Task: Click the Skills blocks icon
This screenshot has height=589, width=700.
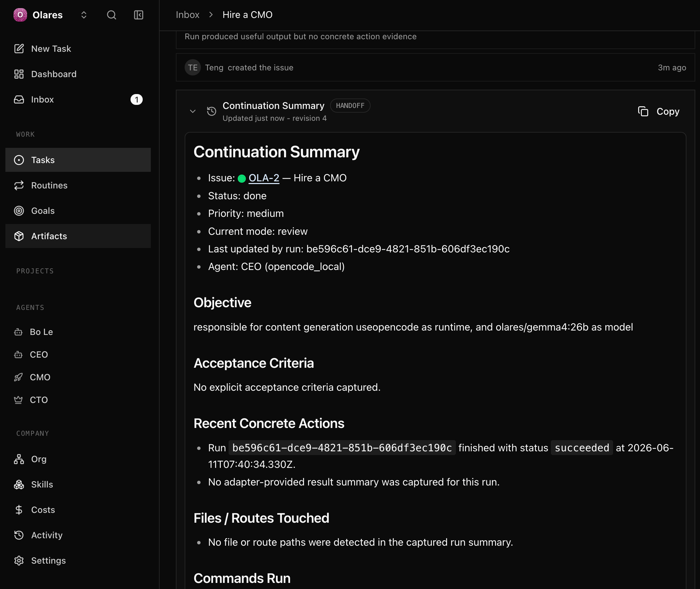Action: point(19,484)
